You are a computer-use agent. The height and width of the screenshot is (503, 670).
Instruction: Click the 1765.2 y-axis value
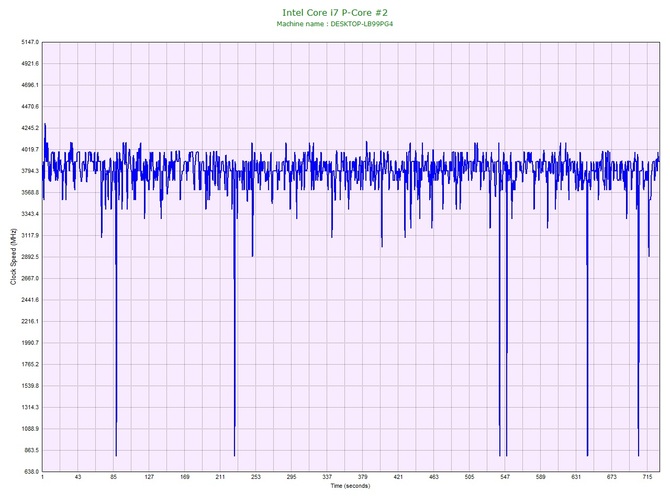click(30, 365)
